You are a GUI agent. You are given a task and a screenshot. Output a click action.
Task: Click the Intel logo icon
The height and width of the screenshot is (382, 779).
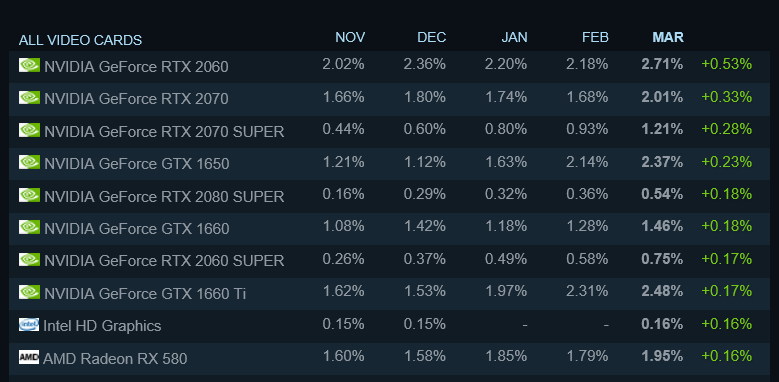(x=29, y=324)
